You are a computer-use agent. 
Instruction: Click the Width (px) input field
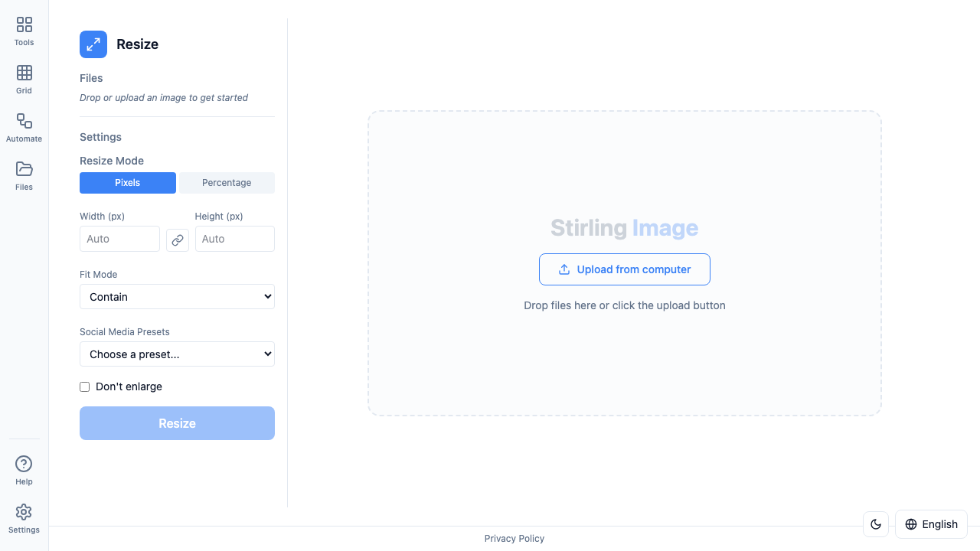coord(119,239)
